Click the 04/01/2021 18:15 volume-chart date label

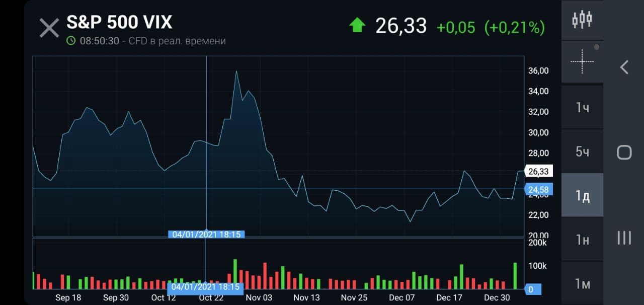pos(206,287)
